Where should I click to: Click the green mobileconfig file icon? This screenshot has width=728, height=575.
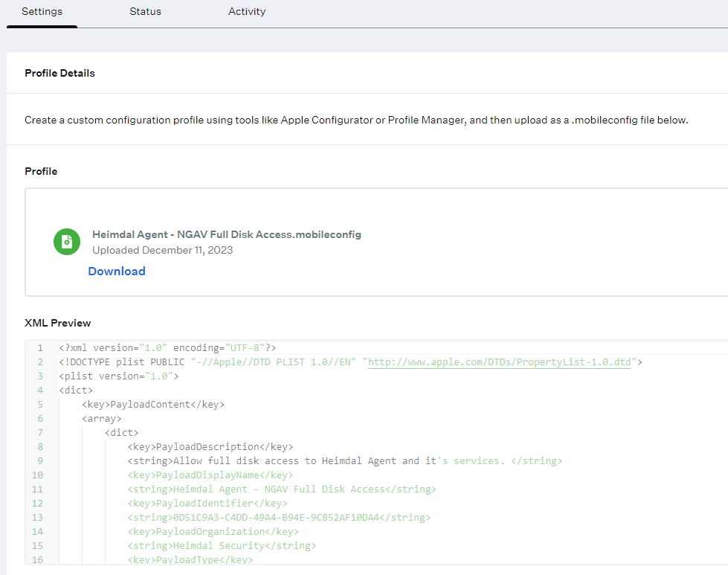point(67,242)
